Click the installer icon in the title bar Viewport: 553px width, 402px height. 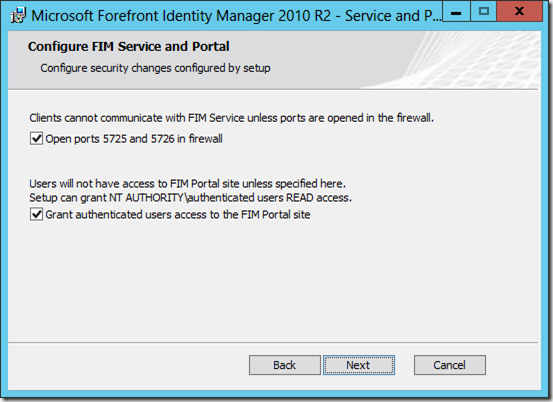point(18,16)
